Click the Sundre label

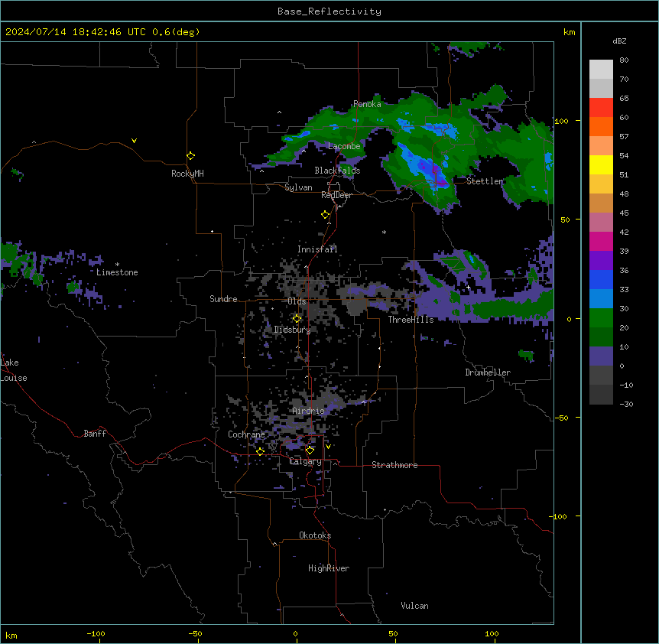point(223,299)
